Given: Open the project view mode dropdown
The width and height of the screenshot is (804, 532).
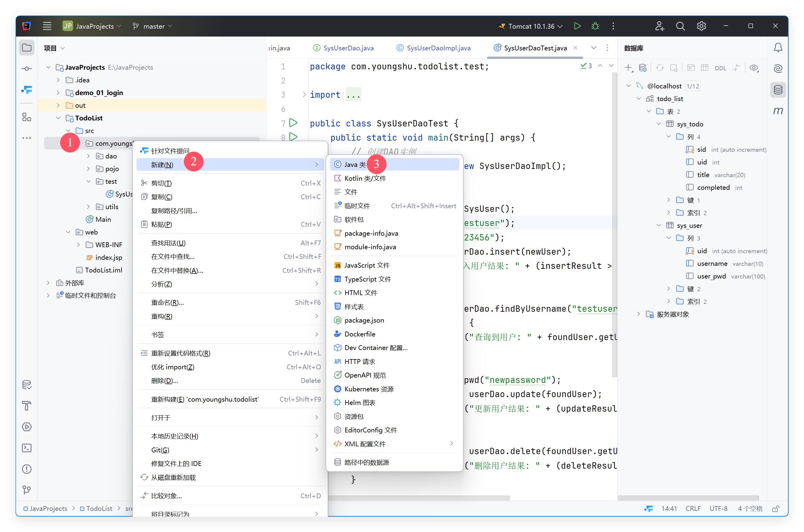Looking at the screenshot, I should (x=54, y=48).
